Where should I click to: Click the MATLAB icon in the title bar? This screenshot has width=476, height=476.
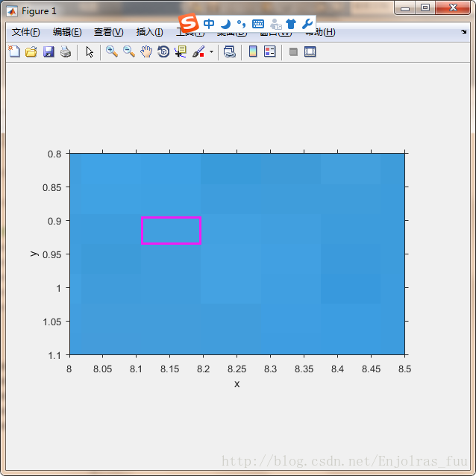pos(12,11)
